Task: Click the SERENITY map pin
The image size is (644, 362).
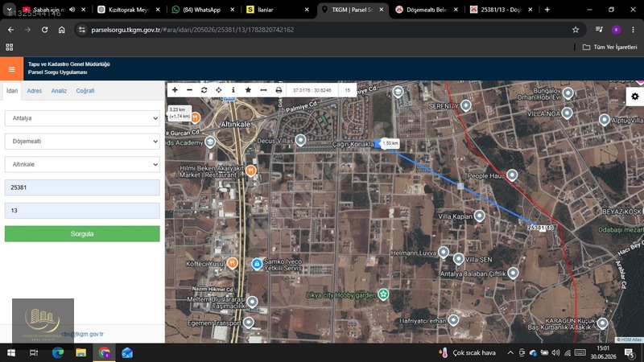Action: click(466, 105)
